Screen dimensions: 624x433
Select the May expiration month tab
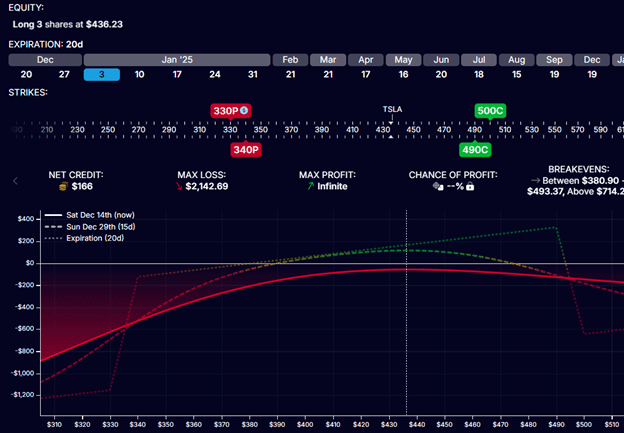coord(403,59)
